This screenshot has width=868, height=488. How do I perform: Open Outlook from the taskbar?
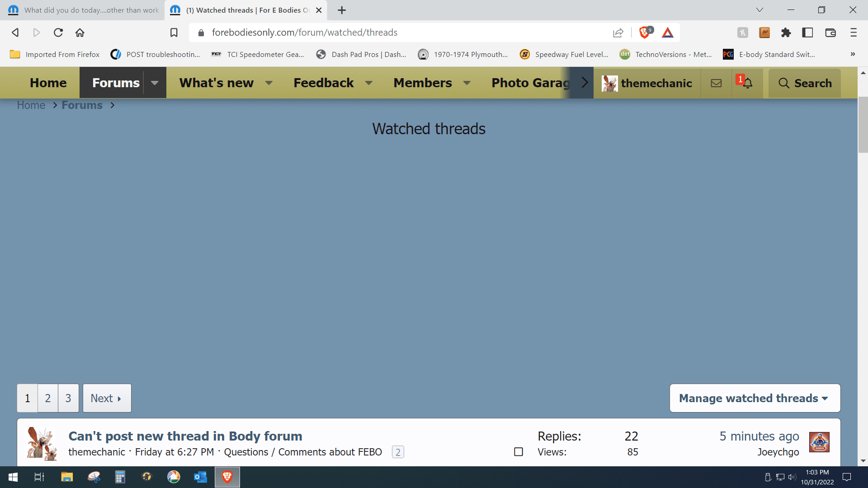point(200,477)
